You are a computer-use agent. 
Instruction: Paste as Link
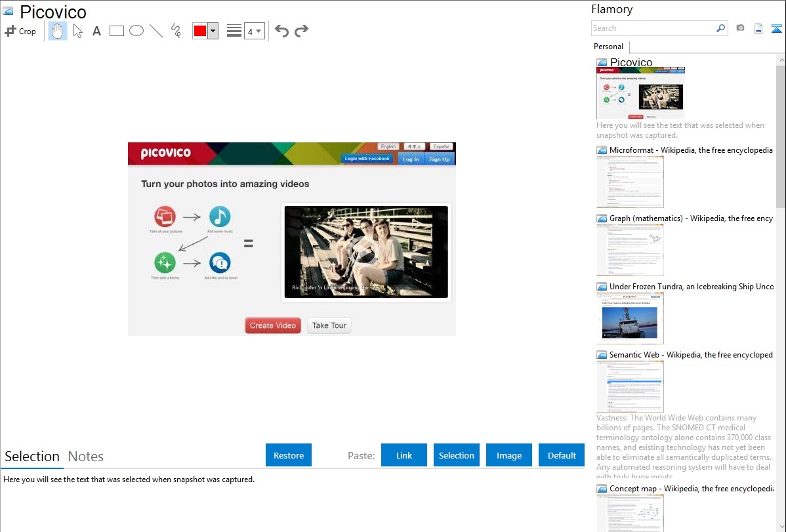404,455
